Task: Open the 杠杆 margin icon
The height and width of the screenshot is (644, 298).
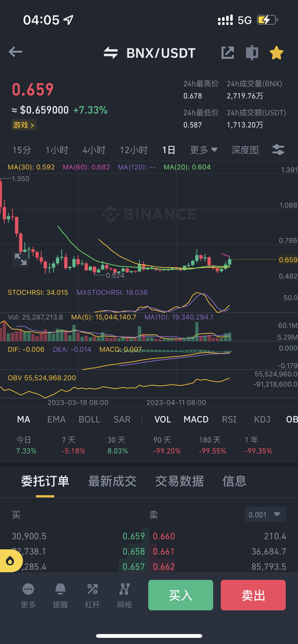Action: (92, 596)
